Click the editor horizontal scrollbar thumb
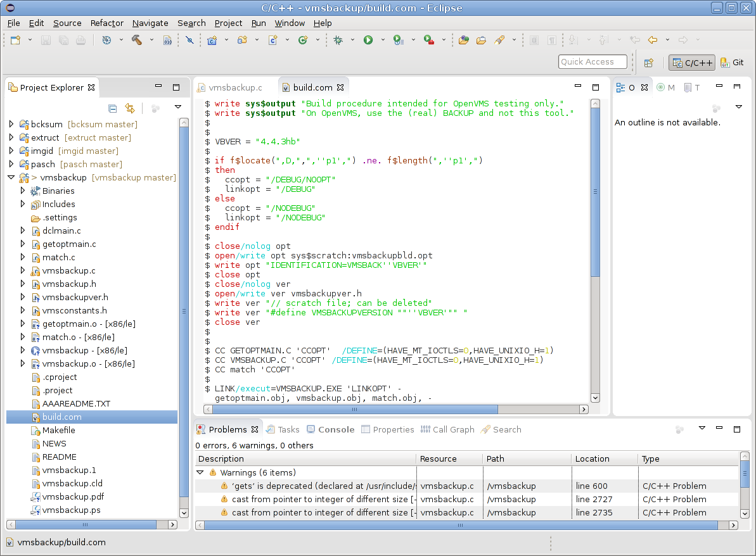 point(355,410)
